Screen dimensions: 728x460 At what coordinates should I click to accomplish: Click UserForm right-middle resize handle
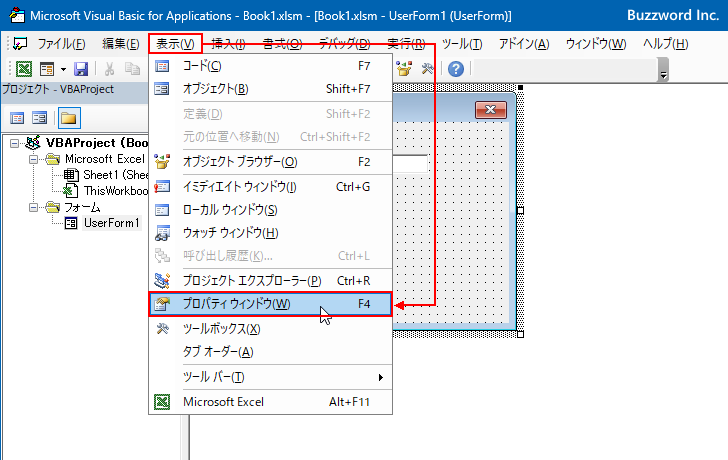[520, 211]
